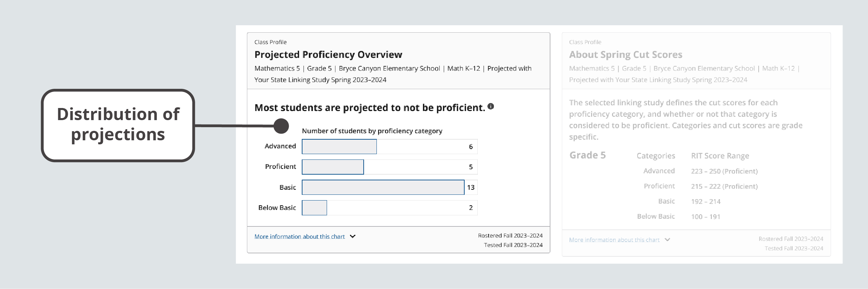Select the About Spring Cut Scores heading
The height and width of the screenshot is (289, 868).
(x=625, y=54)
